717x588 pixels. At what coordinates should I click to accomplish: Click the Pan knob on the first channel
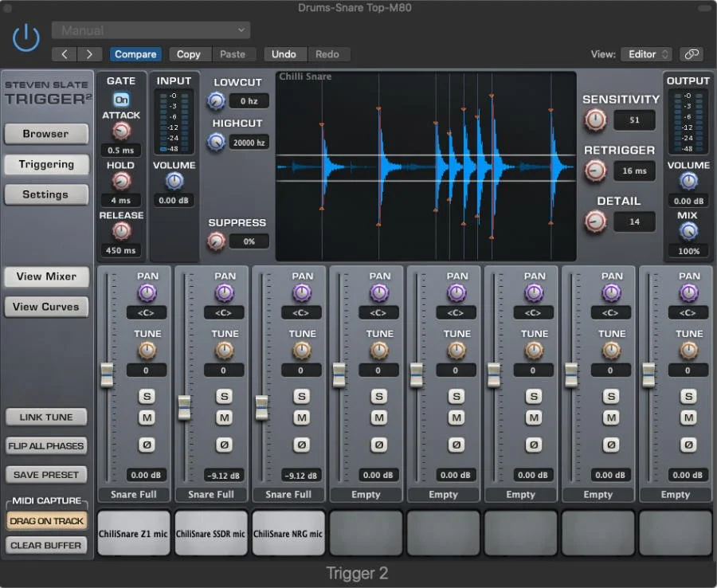pyautogui.click(x=147, y=293)
